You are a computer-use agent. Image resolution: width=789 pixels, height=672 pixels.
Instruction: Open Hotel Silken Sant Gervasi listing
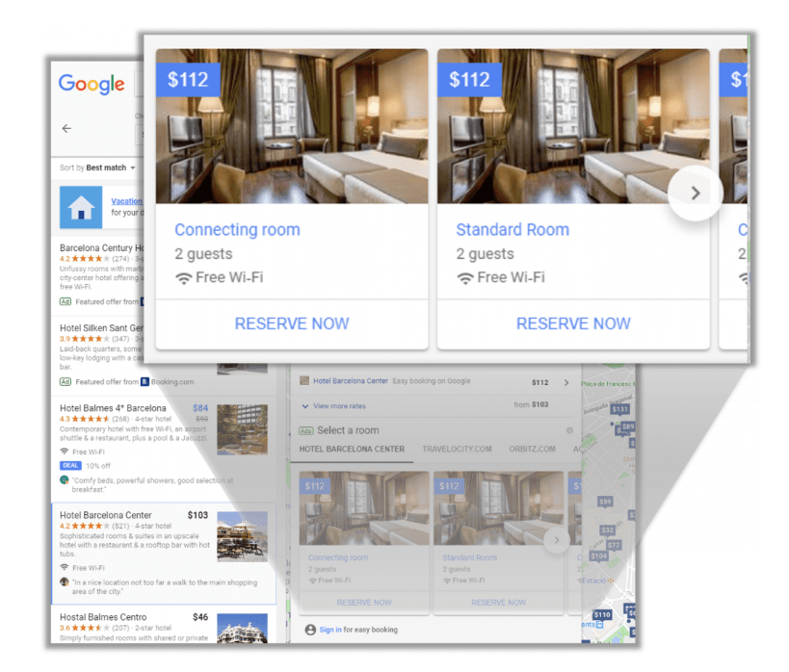[102, 328]
